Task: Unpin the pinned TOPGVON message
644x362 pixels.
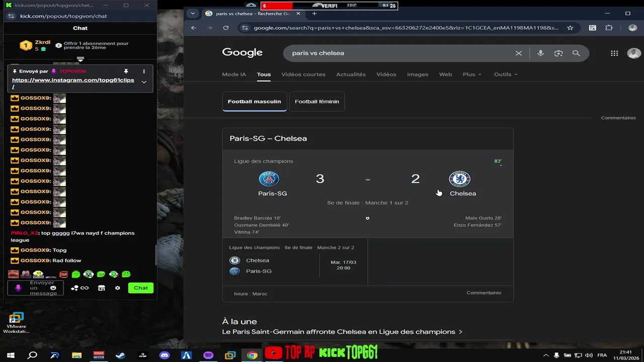Action: click(x=126, y=71)
